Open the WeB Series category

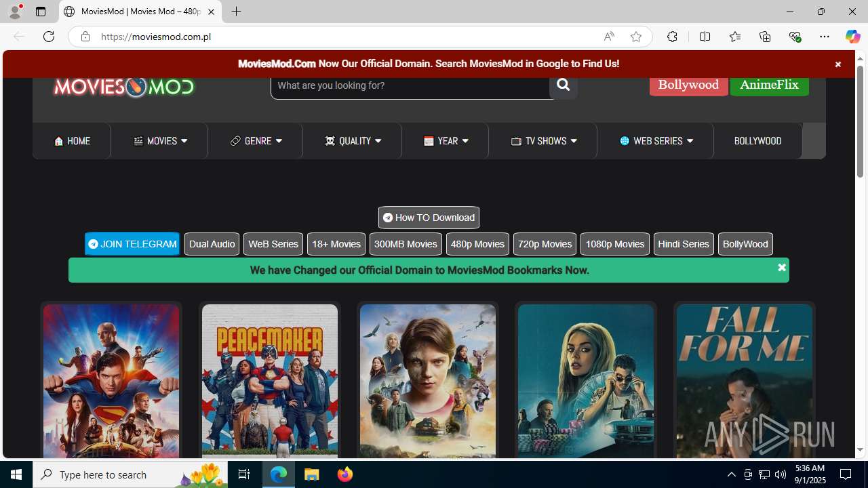pyautogui.click(x=273, y=244)
